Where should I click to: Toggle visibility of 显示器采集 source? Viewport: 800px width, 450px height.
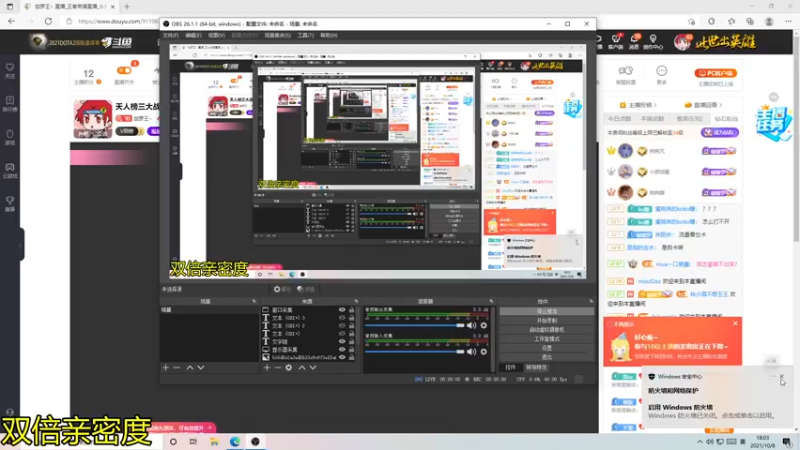(x=342, y=349)
